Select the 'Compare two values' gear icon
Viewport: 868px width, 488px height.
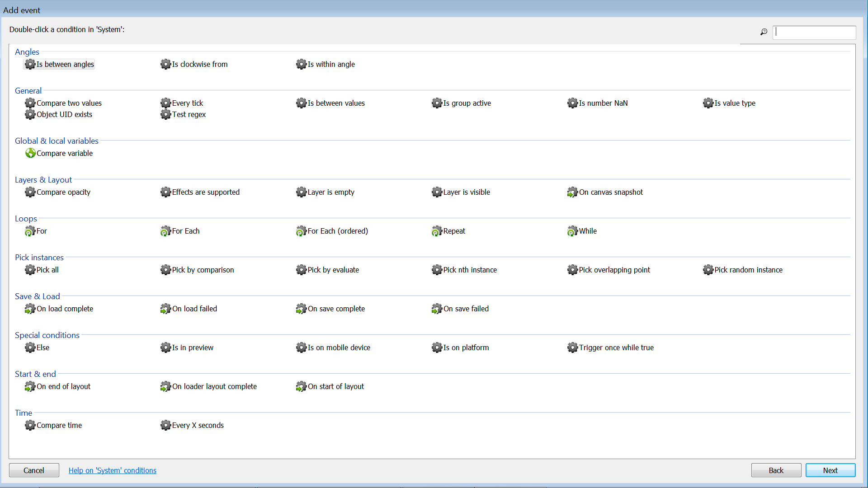30,103
